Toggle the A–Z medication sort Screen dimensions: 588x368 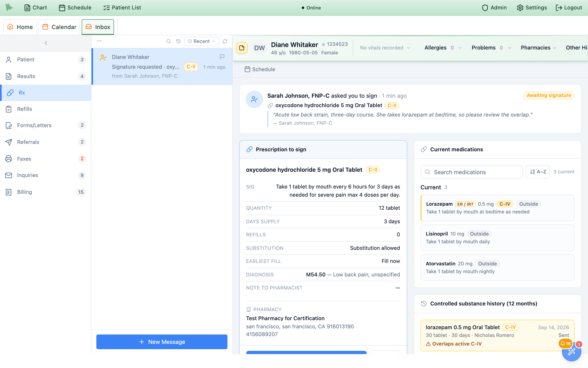pos(538,172)
